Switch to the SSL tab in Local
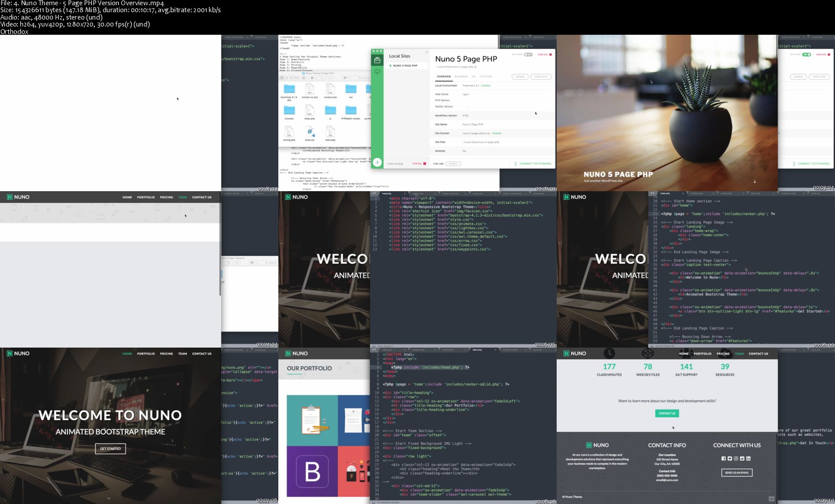This screenshot has width=835, height=504. [474, 76]
